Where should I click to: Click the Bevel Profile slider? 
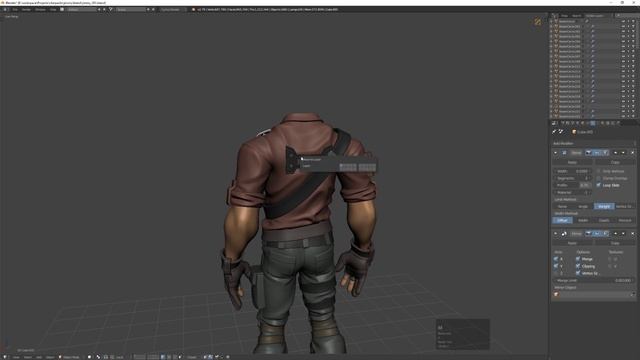pyautogui.click(x=572, y=185)
